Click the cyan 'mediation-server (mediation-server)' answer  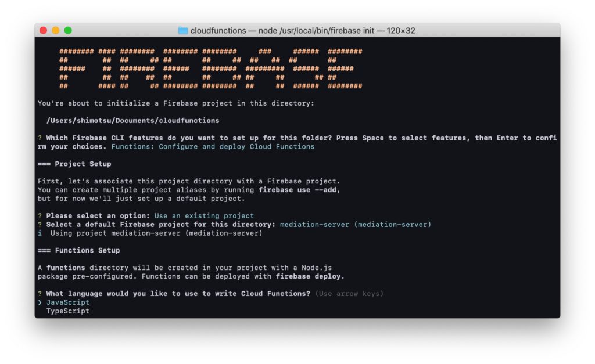point(356,225)
